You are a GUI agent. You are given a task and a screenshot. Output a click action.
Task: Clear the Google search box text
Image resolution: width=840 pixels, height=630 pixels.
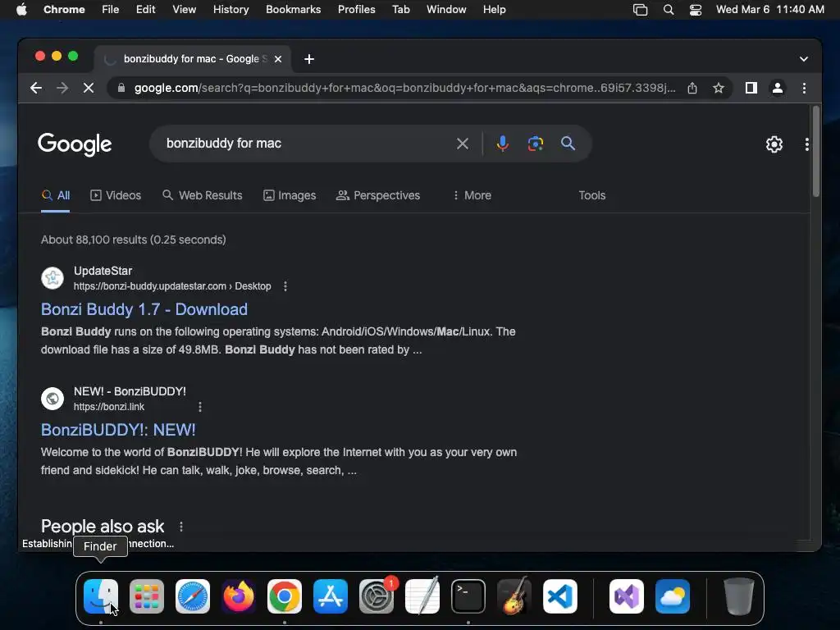pos(463,144)
